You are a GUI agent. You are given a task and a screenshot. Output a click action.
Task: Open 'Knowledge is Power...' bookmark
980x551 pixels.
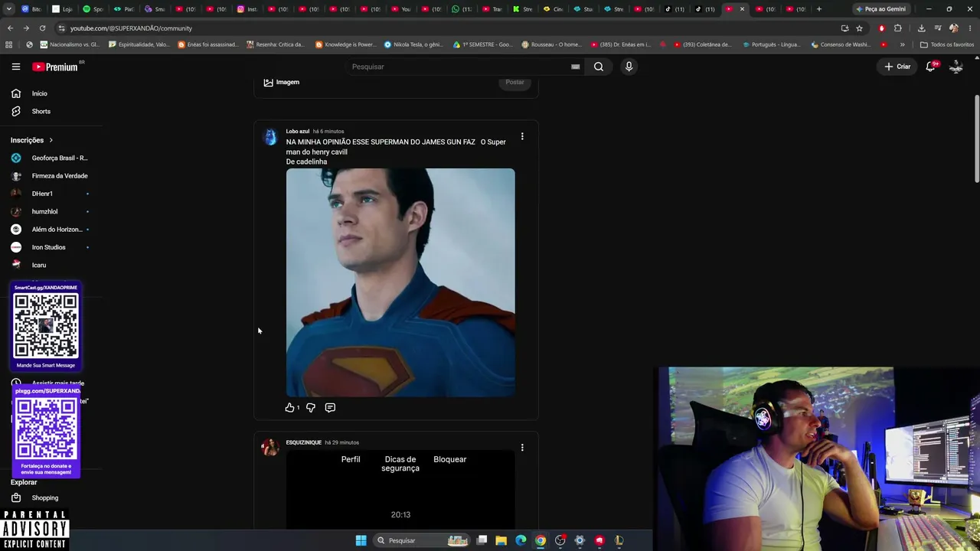(x=345, y=44)
